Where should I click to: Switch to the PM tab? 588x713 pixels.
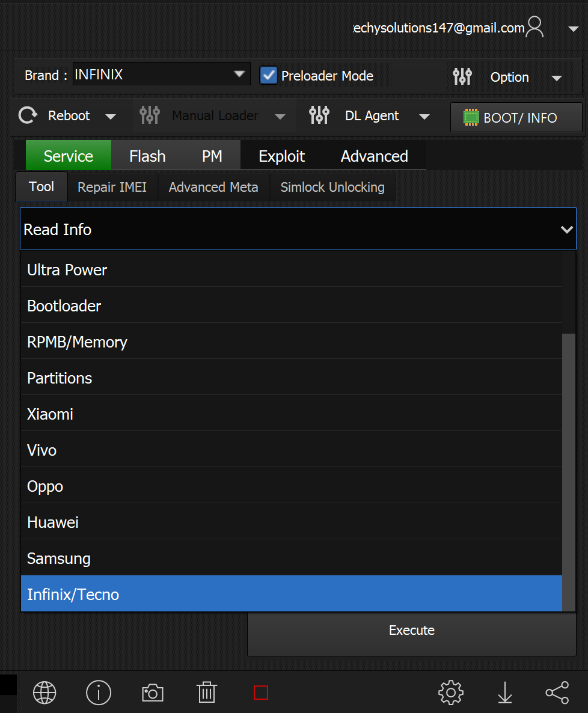point(212,156)
